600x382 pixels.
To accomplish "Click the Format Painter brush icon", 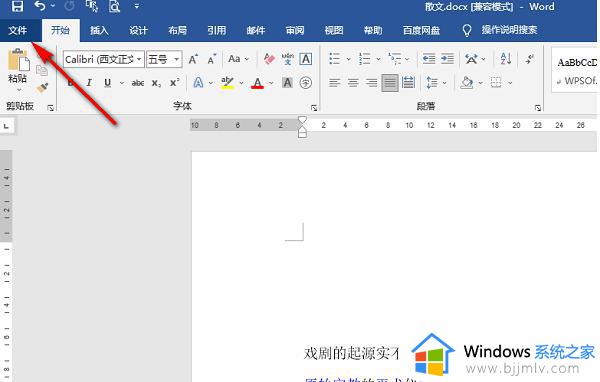I will pos(42,88).
